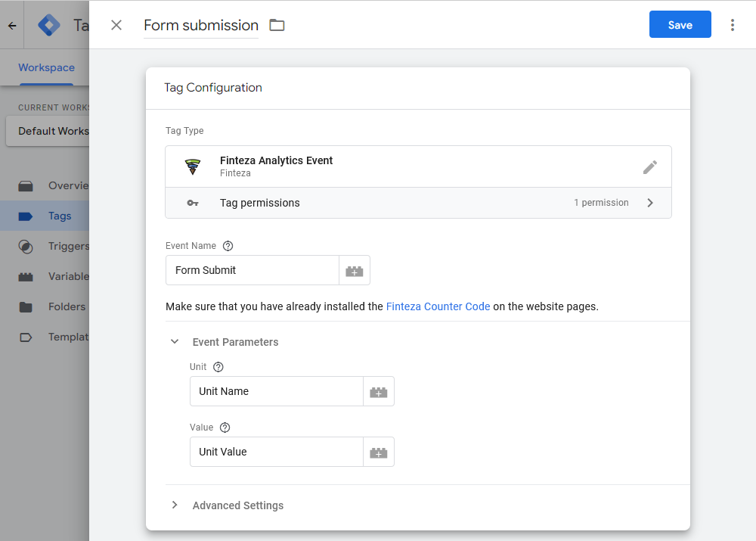The width and height of the screenshot is (756, 541).
Task: Insert variable into Unit field
Action: point(379,392)
